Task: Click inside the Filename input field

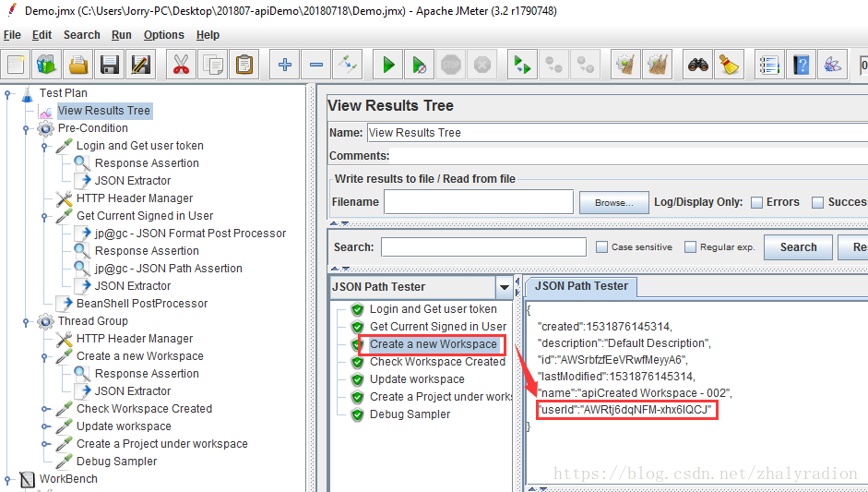Action: pyautogui.click(x=479, y=202)
